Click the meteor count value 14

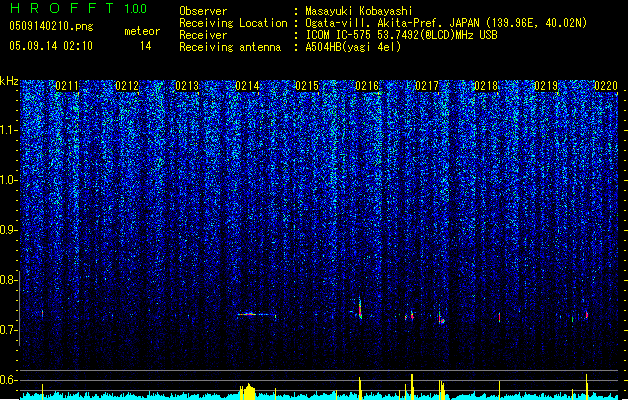coord(146,46)
